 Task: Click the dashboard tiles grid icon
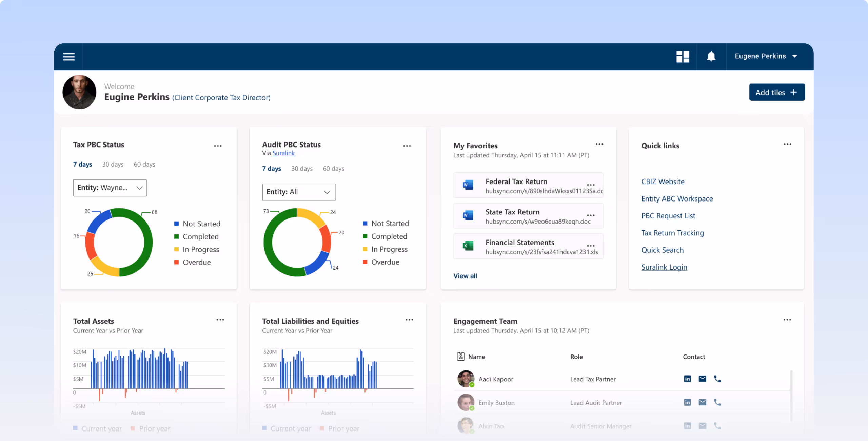coord(683,57)
